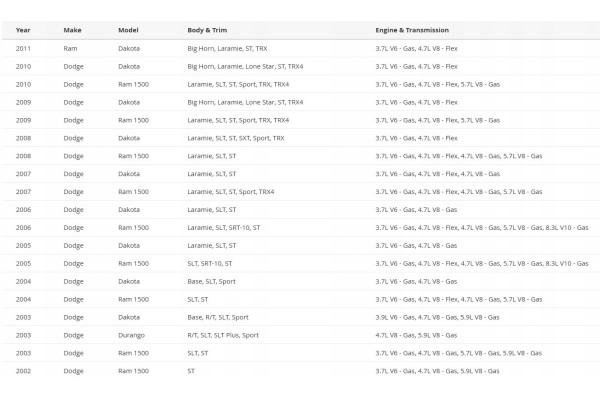Select the year 2002 cell
This screenshot has height=400, width=600.
[23, 371]
